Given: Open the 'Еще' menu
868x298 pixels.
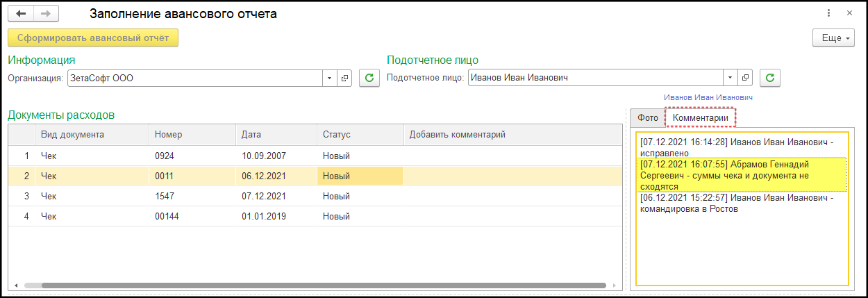Looking at the screenshot, I should pos(833,38).
